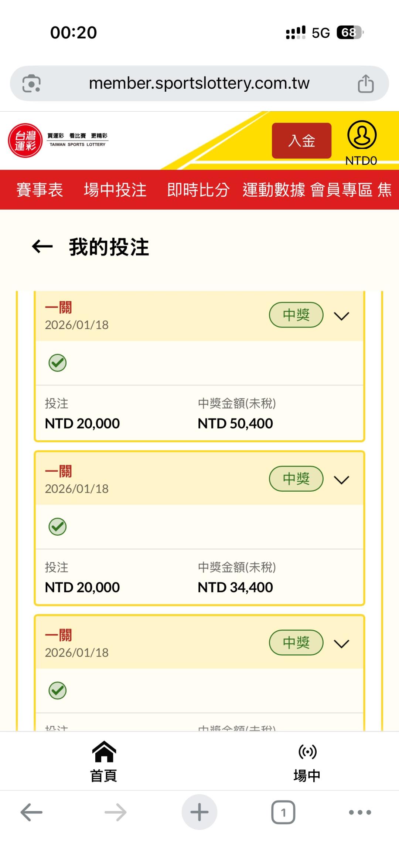Open the member account profile icon
The height and width of the screenshot is (868, 399).
(362, 135)
